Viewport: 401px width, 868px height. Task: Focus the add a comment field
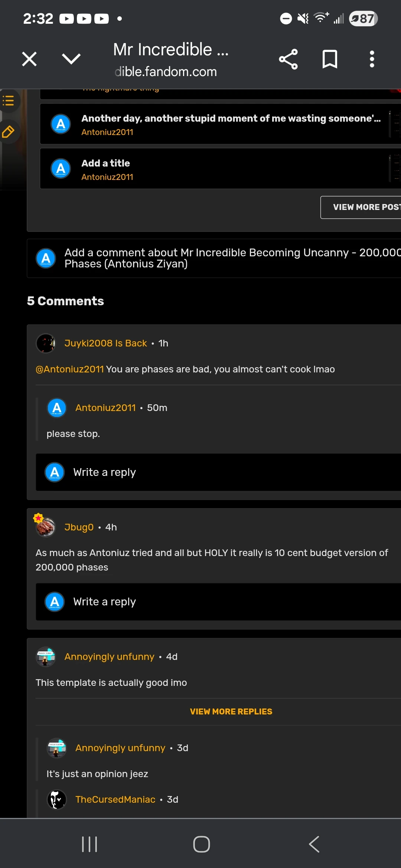(230, 258)
